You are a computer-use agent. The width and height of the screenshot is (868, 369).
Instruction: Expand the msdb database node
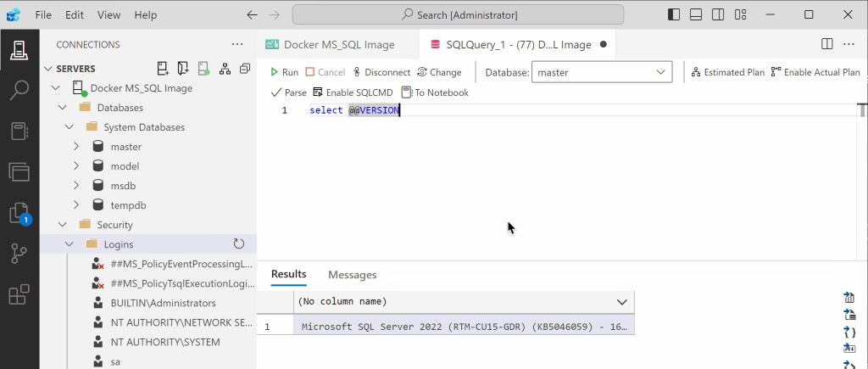[76, 186]
